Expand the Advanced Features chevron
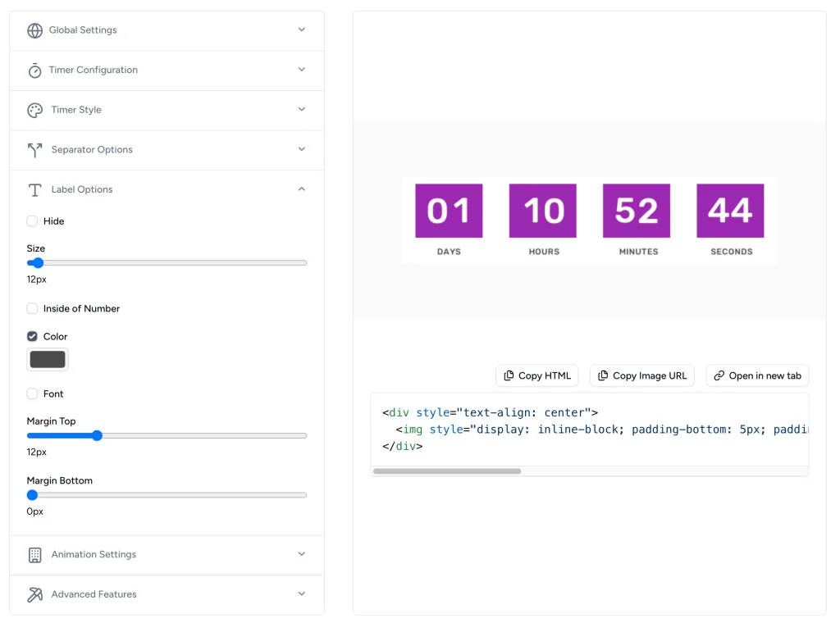Screen dimensions: 840x623 [301, 594]
